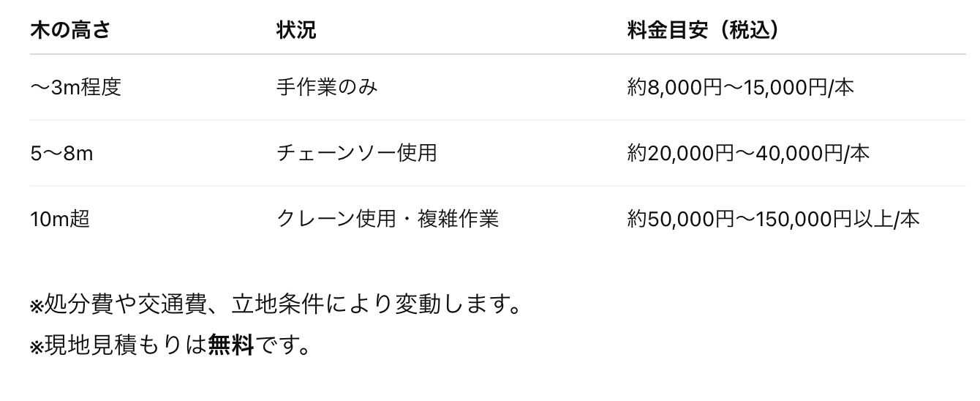Select the 〜3m程度 height cell
The image size is (980, 401).
[75, 88]
